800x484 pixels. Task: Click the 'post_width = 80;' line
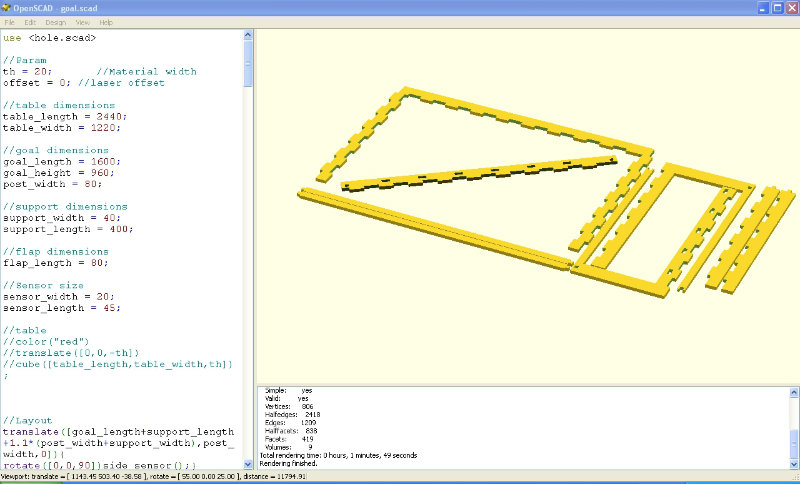pos(53,184)
